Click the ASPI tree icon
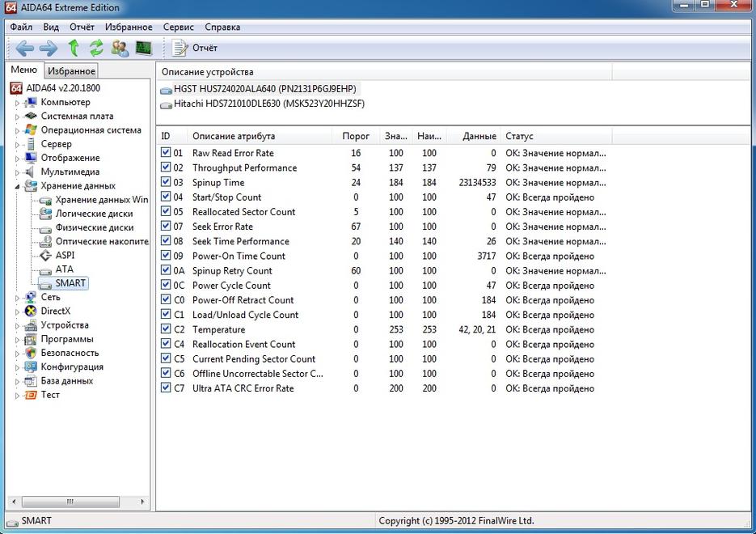Image resolution: width=756 pixels, height=534 pixels. (x=45, y=255)
